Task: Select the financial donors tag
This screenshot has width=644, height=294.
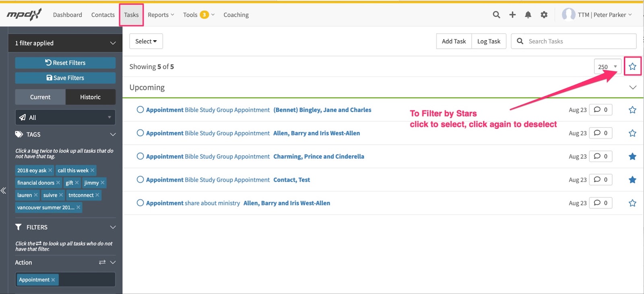Action: tap(35, 183)
